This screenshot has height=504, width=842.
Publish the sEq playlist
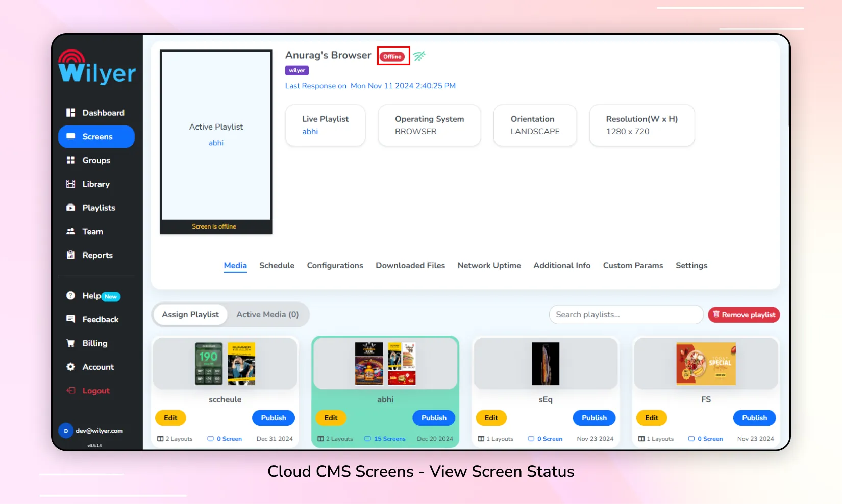coord(594,418)
